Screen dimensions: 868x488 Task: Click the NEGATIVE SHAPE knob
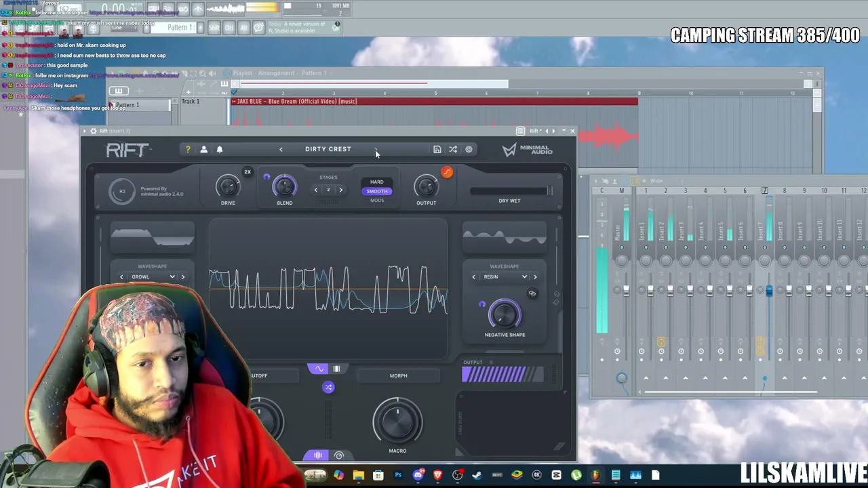click(505, 314)
